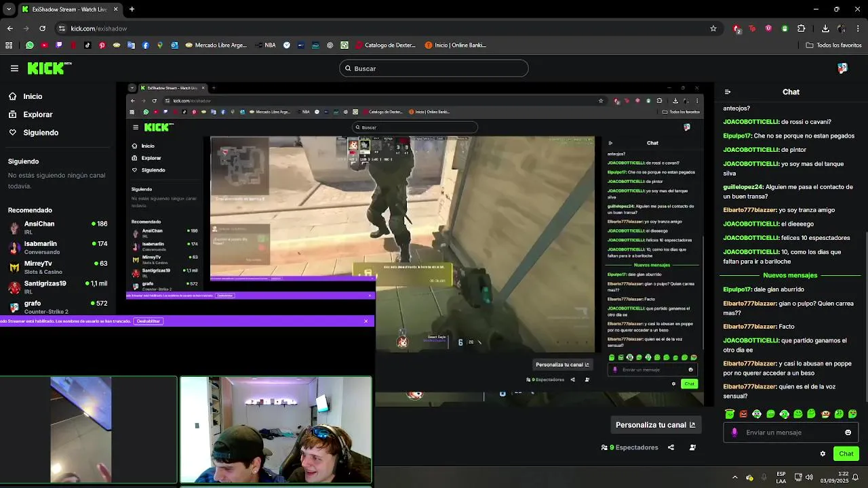Click the purple microphone icon in chat input
The height and width of the screenshot is (488, 868).
tap(734, 432)
